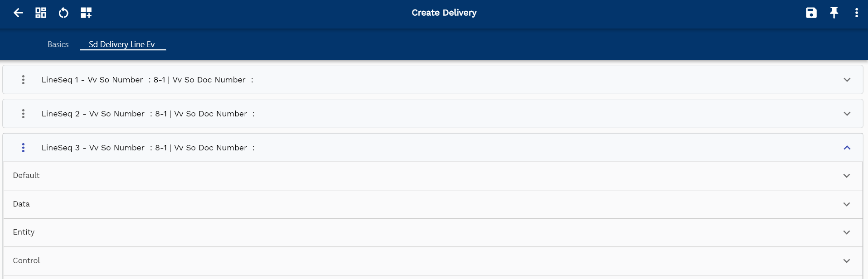Go back using the arrow icon
868x279 pixels.
pos(18,13)
